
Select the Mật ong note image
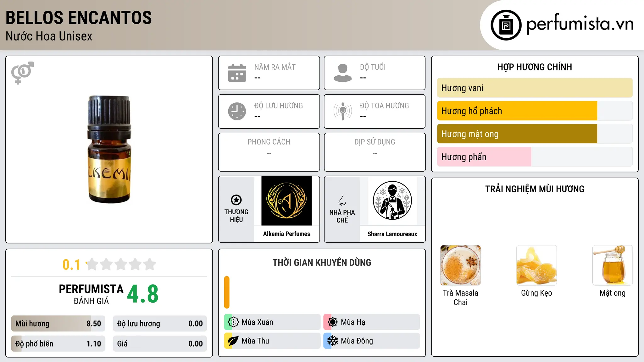613,265
